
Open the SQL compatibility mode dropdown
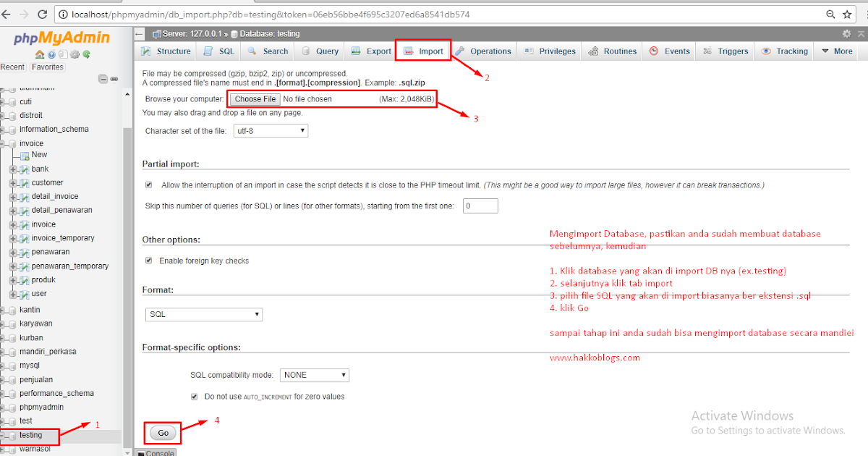coord(314,374)
